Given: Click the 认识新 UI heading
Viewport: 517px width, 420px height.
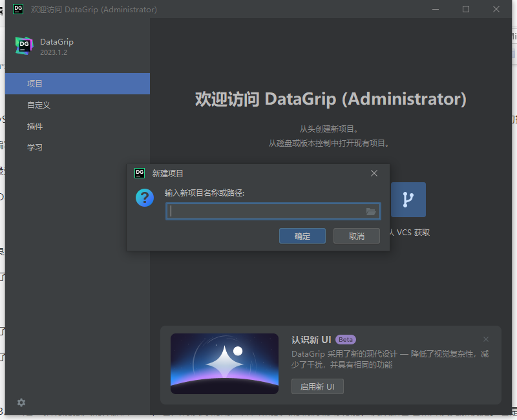Looking at the screenshot, I should [311, 340].
